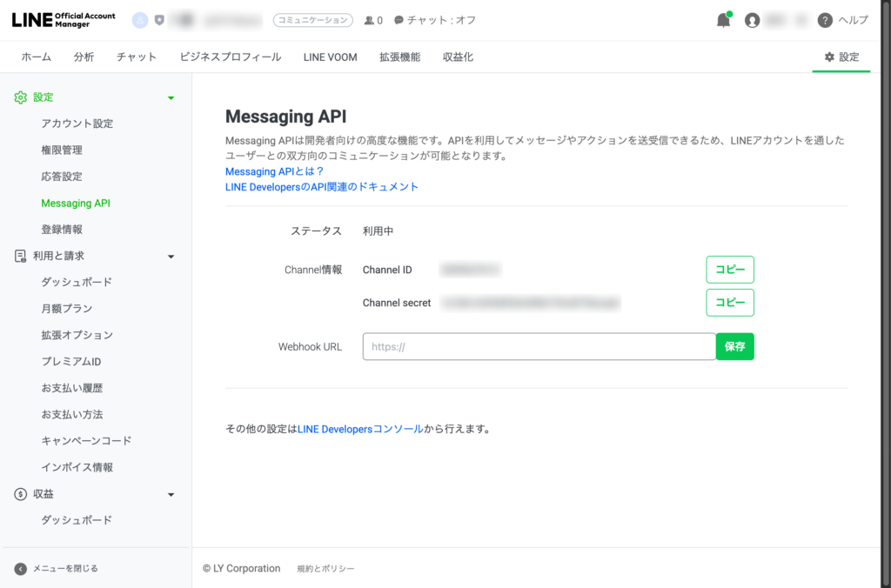Click the user profile avatar icon

(x=753, y=21)
